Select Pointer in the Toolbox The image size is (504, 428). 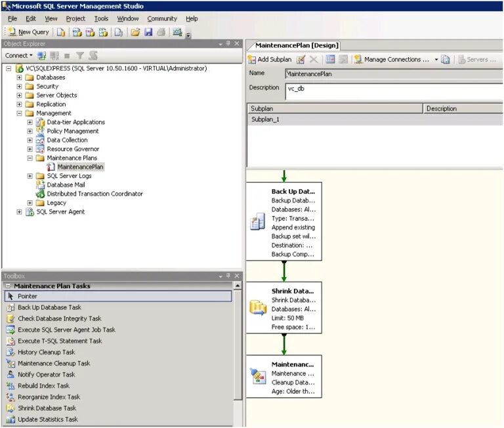click(118, 296)
